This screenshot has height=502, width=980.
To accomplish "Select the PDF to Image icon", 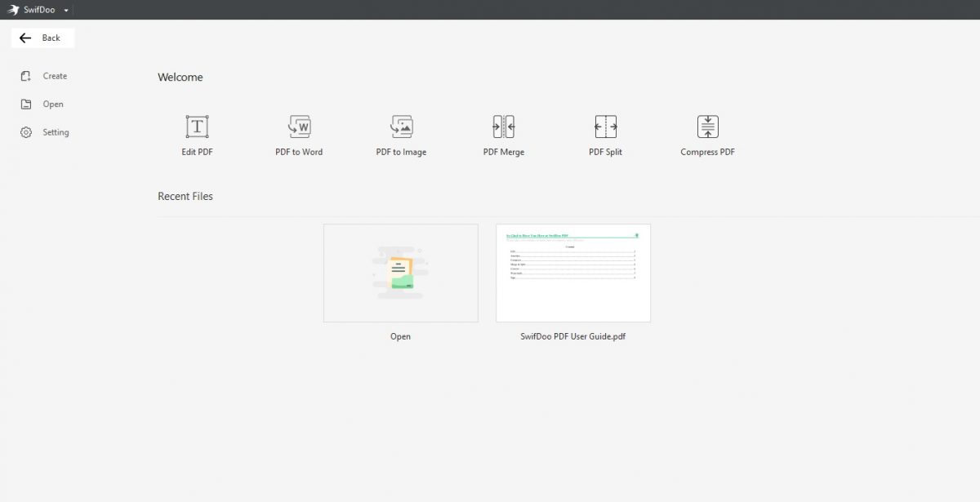I will point(401,127).
